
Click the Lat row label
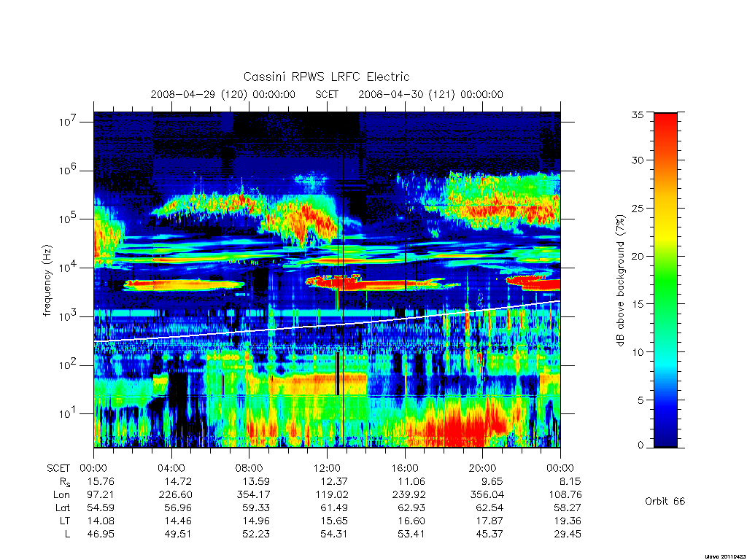[63, 507]
